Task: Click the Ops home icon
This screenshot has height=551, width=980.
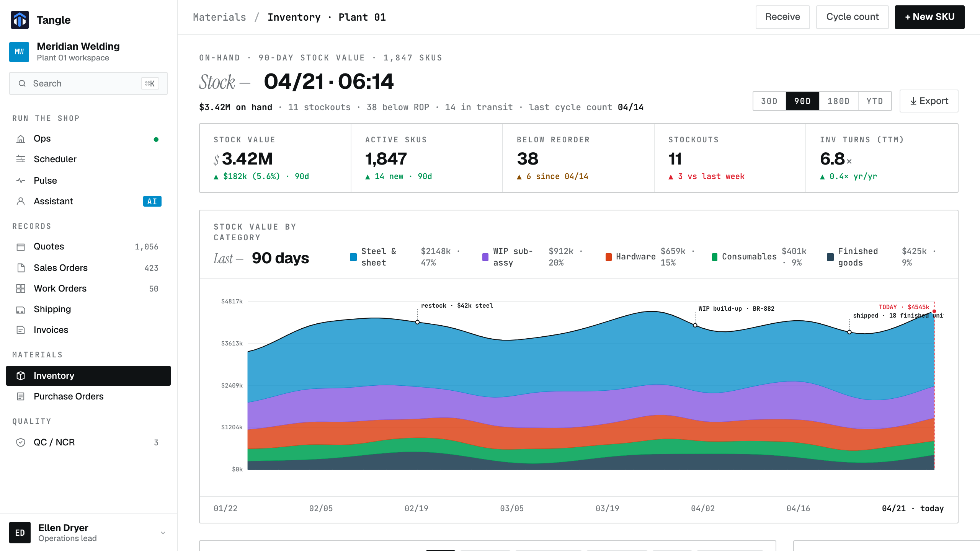Action: coord(21,139)
